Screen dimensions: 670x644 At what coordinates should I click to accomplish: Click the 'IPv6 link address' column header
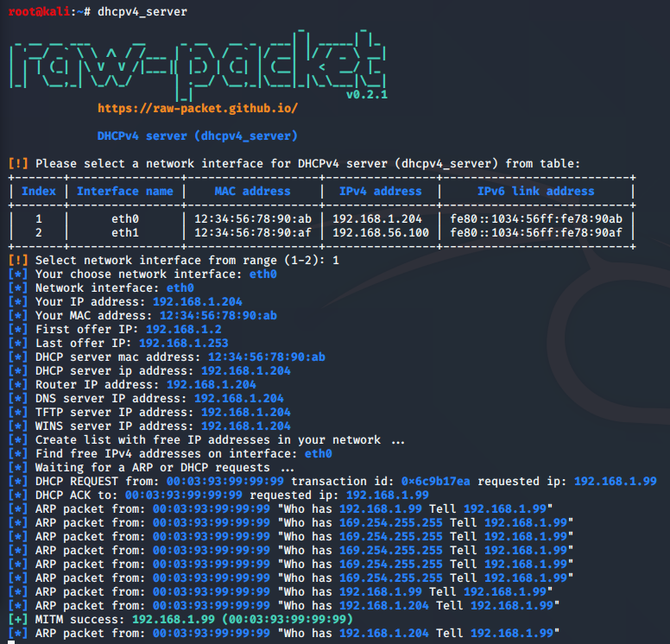[x=536, y=191]
